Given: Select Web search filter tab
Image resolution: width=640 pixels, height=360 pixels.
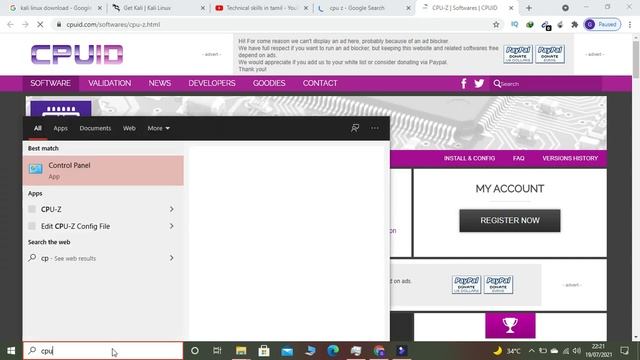Looking at the screenshot, I should tap(129, 128).
